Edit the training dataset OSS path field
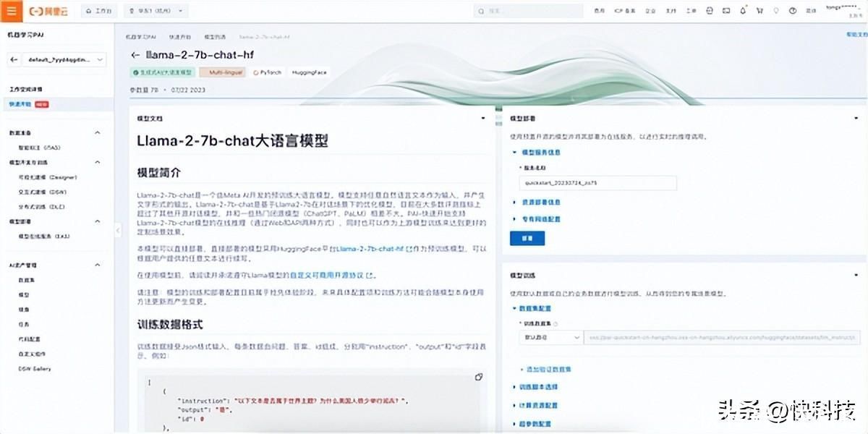Image resolution: width=868 pixels, height=434 pixels. point(722,338)
